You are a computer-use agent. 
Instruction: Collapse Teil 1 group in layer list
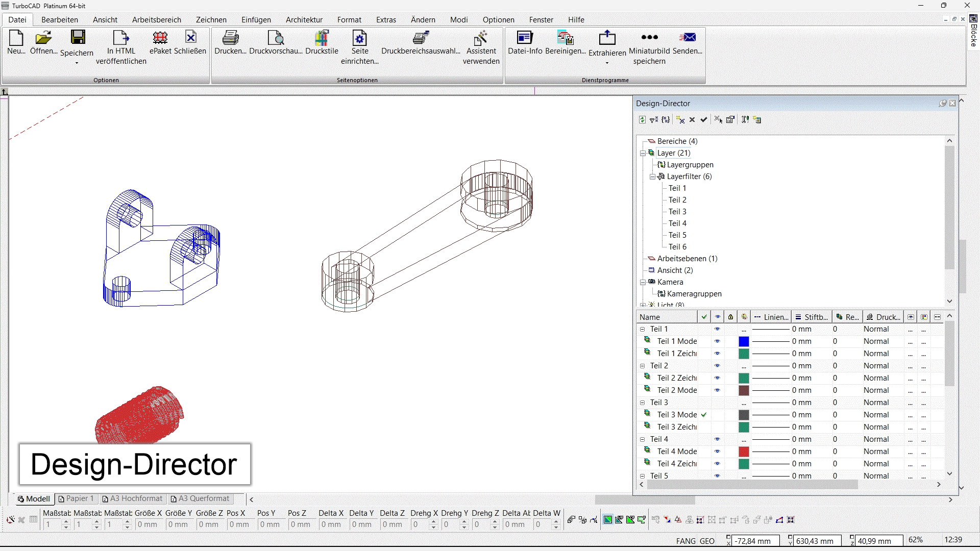[643, 330]
